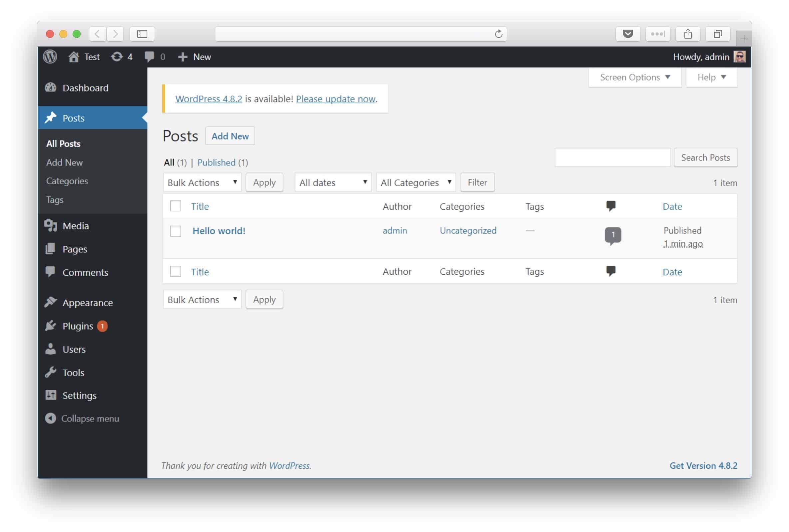Open the Safari share icon

coord(687,34)
